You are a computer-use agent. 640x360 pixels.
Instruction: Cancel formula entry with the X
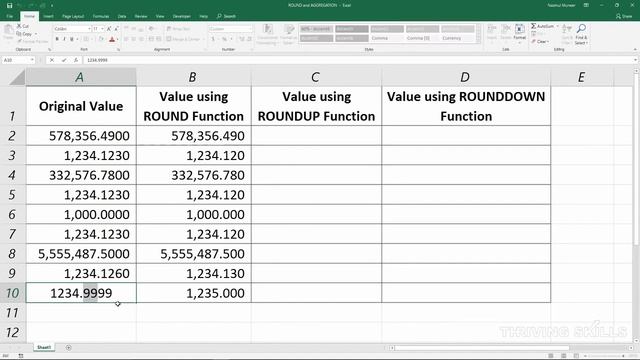(x=52, y=60)
